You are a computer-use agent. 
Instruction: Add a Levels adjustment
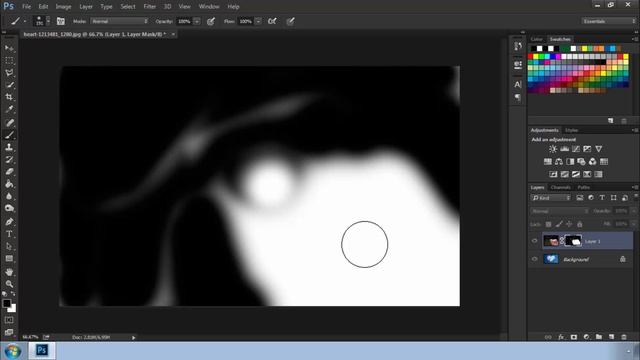coord(564,149)
